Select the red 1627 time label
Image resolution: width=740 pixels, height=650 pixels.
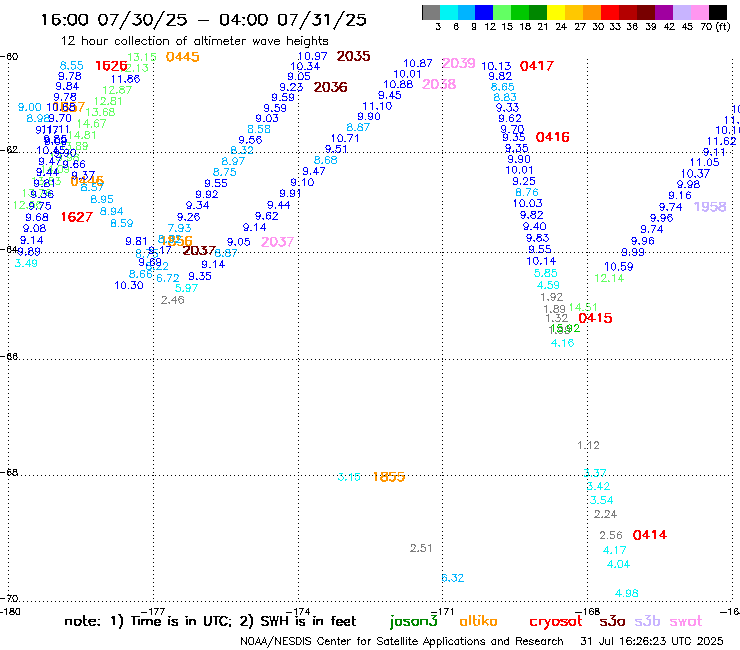click(x=77, y=217)
